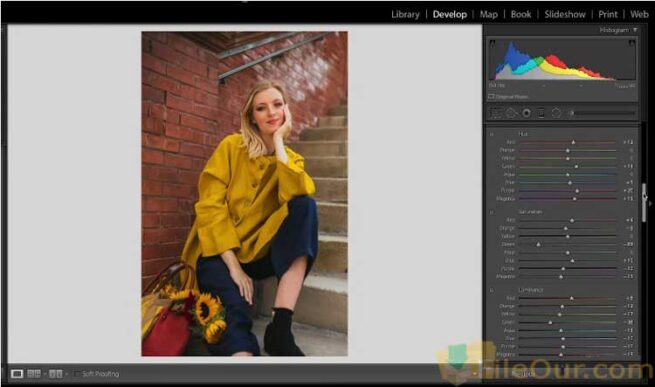Select the Adjustment Brush tool
The height and width of the screenshot is (387, 655).
(602, 113)
